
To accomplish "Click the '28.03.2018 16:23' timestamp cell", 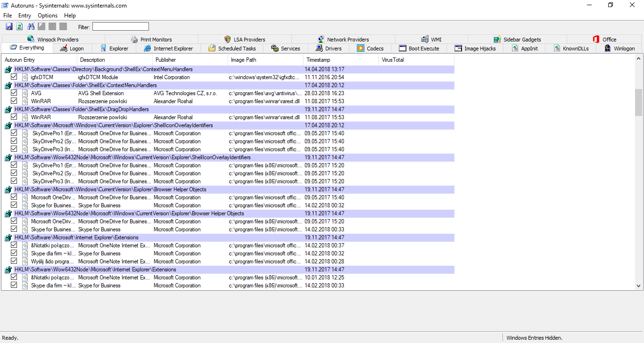I will (324, 93).
